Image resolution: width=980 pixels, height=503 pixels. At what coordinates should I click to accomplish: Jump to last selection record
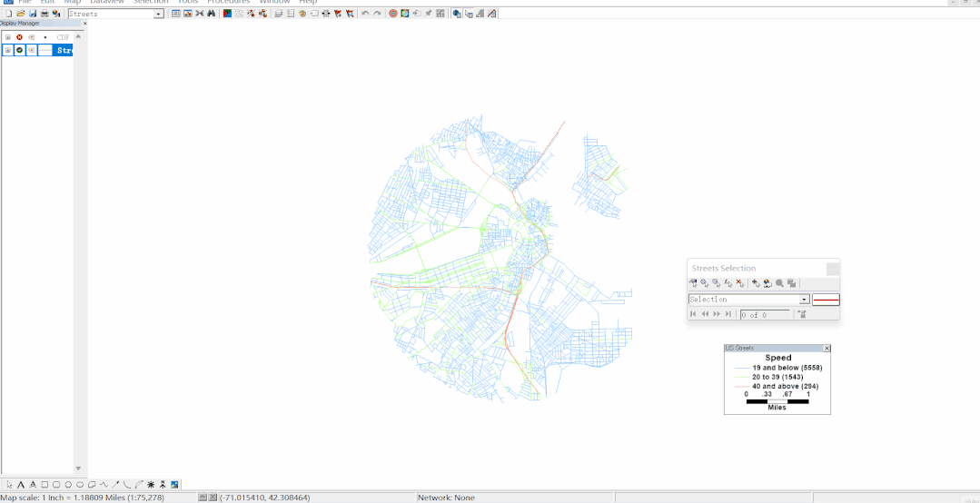tap(728, 314)
